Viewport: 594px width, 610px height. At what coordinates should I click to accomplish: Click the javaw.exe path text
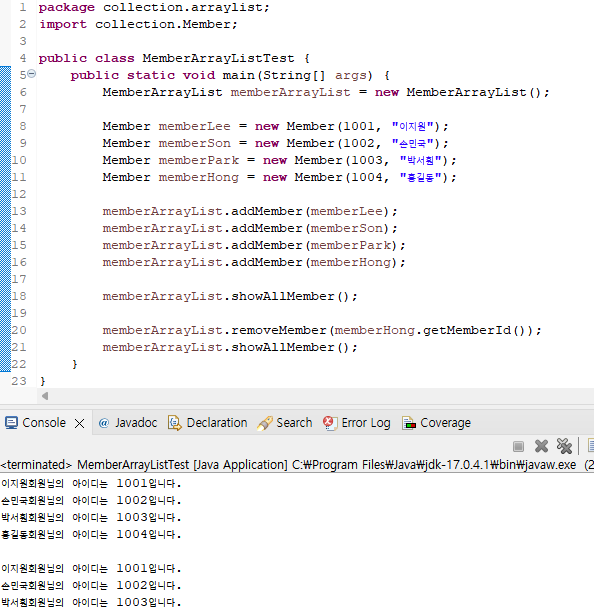434,465
